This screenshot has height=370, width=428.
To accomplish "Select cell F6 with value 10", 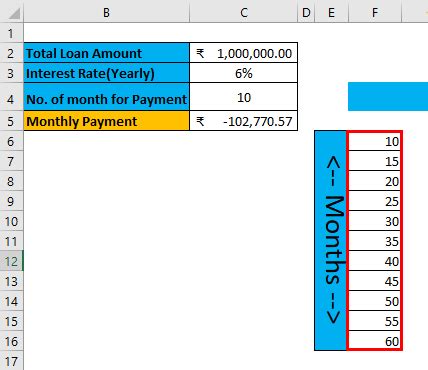I will click(375, 141).
